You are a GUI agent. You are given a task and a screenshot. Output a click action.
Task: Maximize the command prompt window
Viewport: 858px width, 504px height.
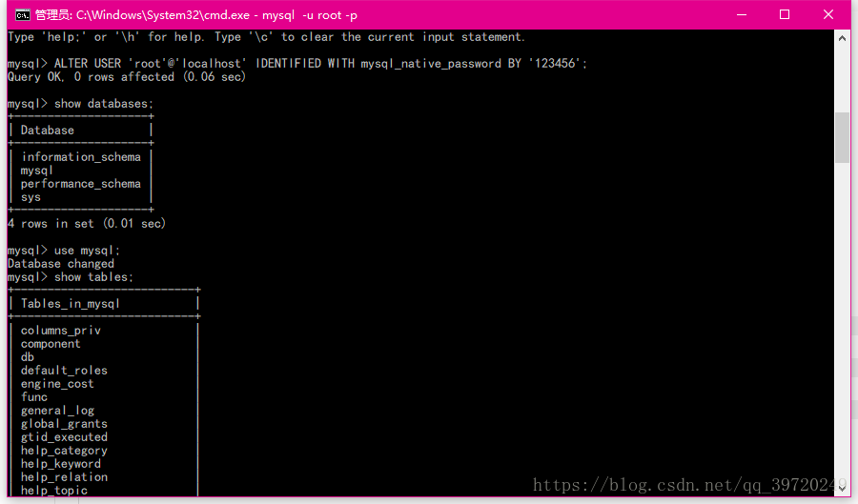(785, 14)
